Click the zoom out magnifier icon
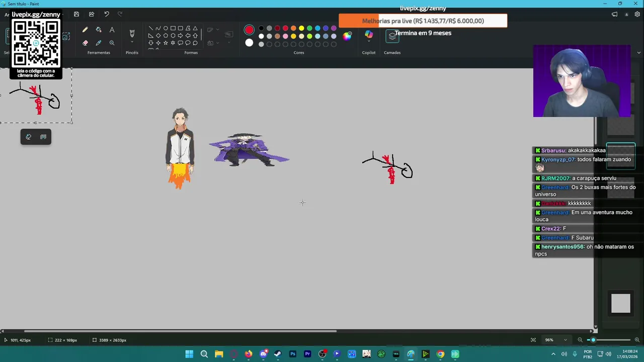644x362 pixels. [580, 340]
